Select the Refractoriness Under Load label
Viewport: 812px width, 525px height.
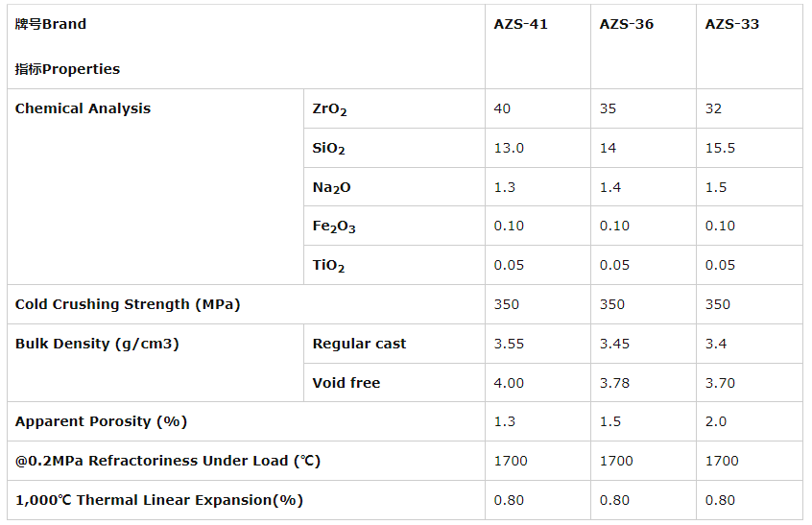coord(168,461)
